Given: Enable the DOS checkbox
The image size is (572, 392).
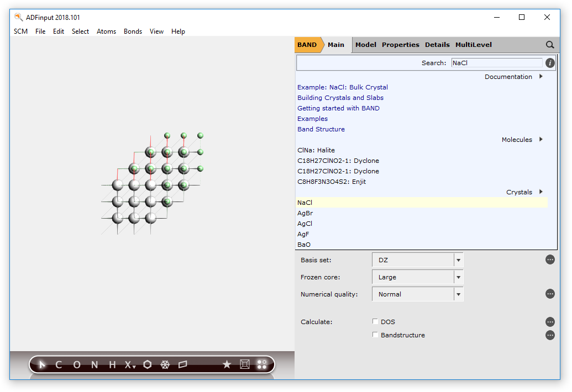Looking at the screenshot, I should coord(375,321).
